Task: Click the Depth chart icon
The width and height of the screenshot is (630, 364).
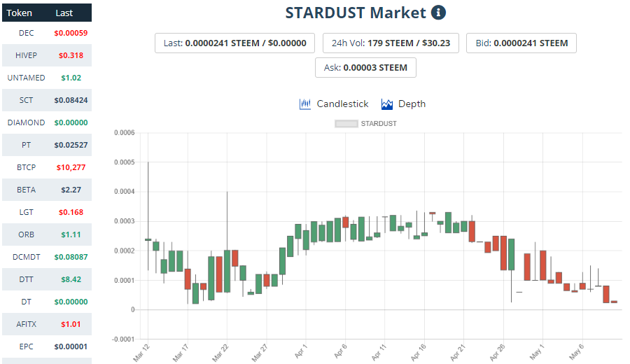Action: [x=387, y=104]
